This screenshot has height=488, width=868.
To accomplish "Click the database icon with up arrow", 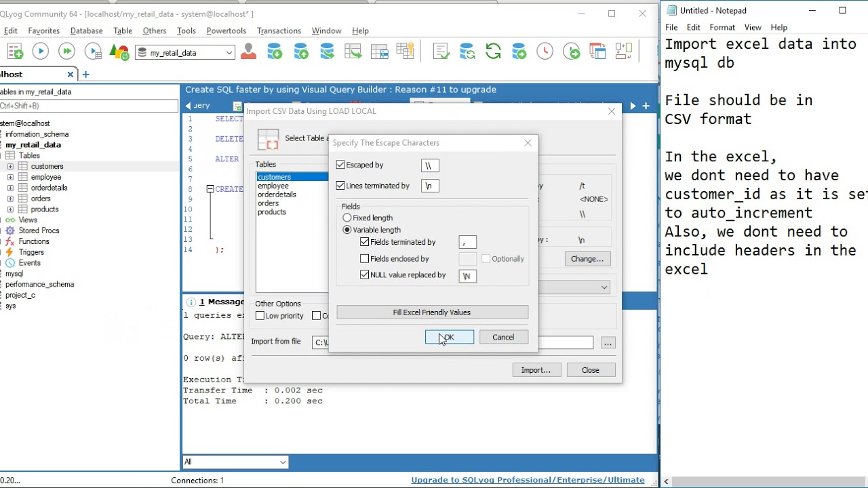I will (301, 52).
